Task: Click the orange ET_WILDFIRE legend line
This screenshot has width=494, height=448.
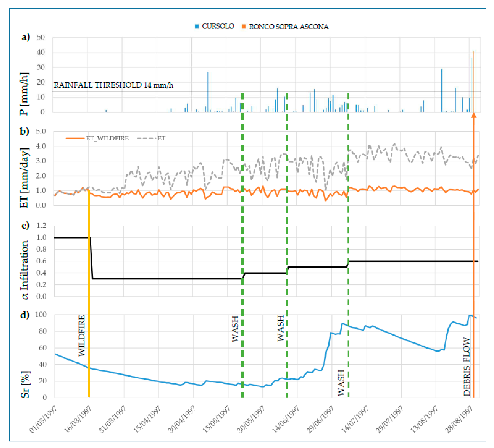Action: [x=75, y=138]
